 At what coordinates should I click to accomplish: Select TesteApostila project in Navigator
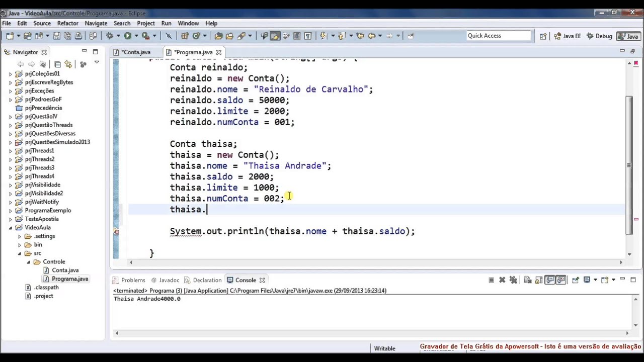click(41, 219)
